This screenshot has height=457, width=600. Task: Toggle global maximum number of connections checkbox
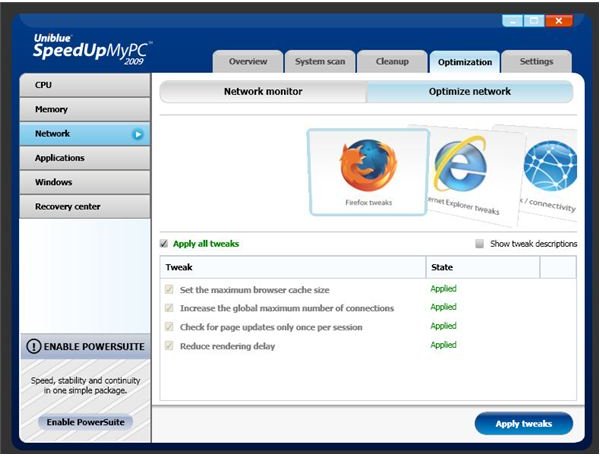point(169,308)
